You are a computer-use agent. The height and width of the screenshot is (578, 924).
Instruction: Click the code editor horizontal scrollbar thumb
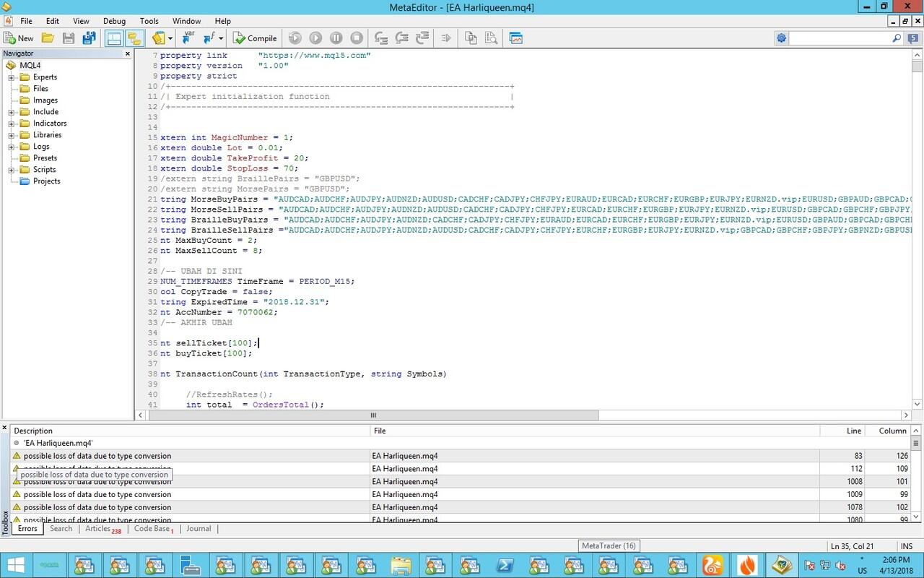373,415
